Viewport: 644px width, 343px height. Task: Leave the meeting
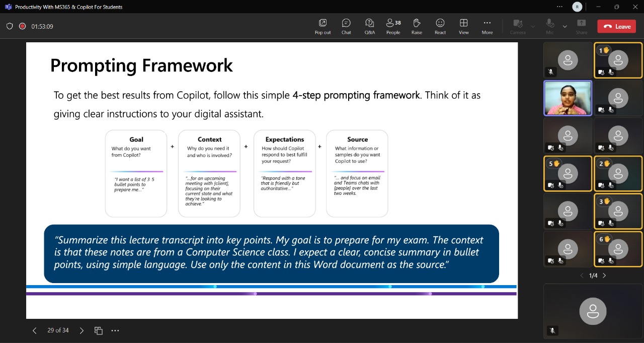click(616, 26)
